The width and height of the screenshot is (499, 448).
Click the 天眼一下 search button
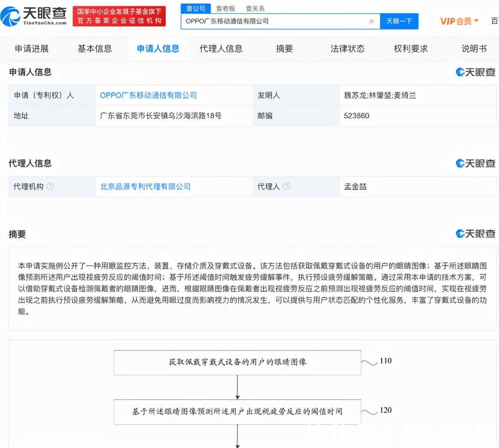click(399, 21)
